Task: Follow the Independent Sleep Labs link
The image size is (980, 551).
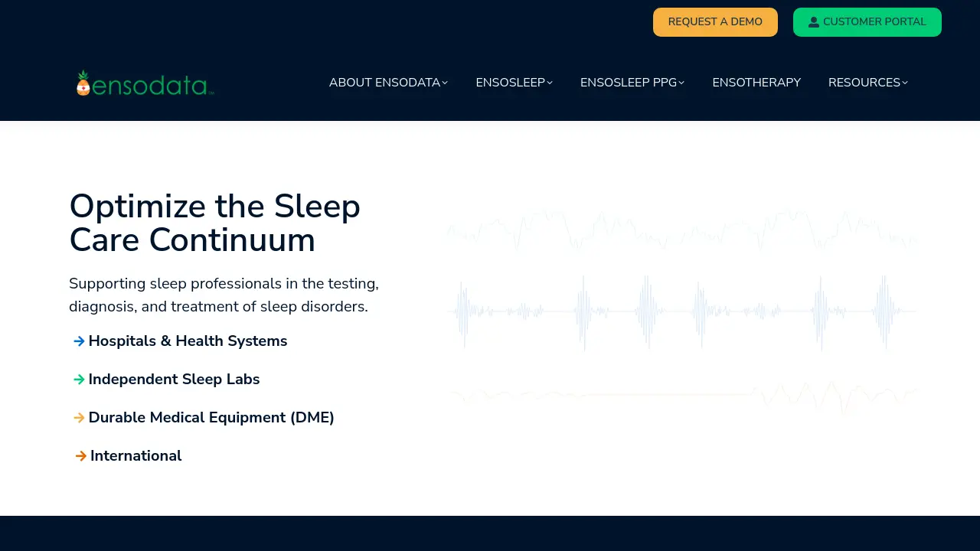Action: pyautogui.click(x=174, y=380)
